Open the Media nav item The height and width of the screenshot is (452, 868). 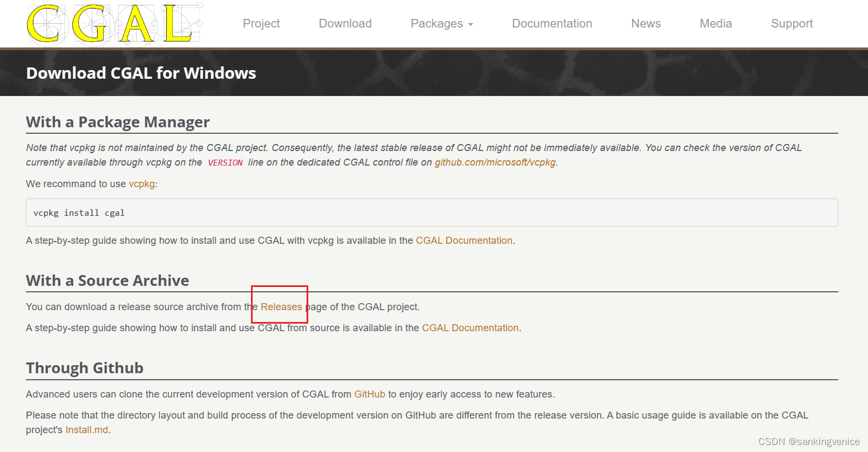point(716,24)
